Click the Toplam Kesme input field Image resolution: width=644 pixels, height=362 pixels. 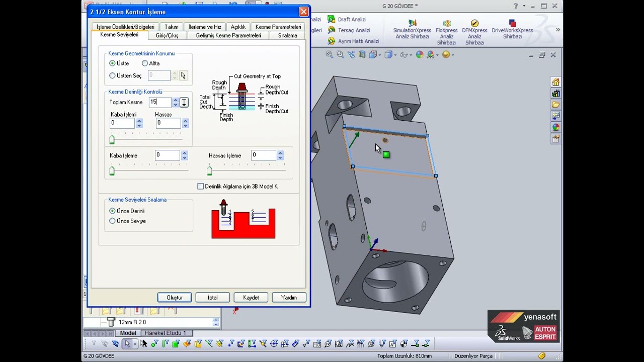pos(160,102)
